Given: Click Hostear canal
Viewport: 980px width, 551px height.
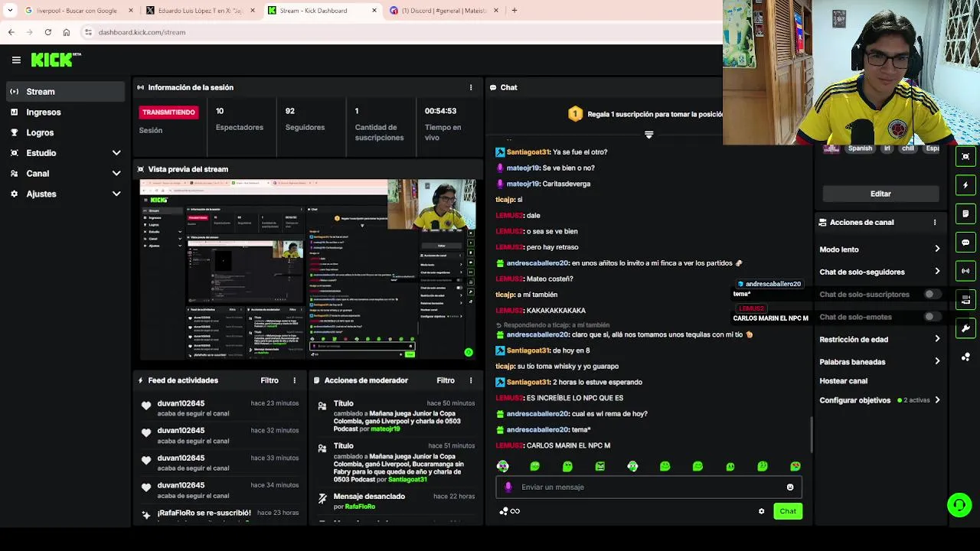Looking at the screenshot, I should tap(844, 381).
